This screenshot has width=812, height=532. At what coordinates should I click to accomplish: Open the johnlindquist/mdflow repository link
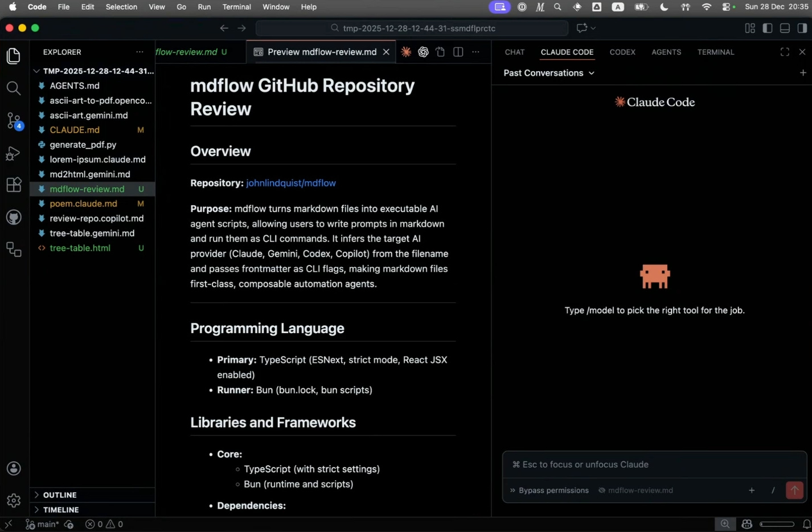291,183
